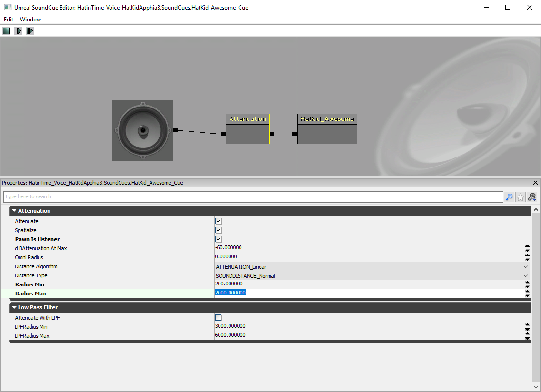Collapse the Attenuation category
The width and height of the screenshot is (541, 392).
(14, 211)
